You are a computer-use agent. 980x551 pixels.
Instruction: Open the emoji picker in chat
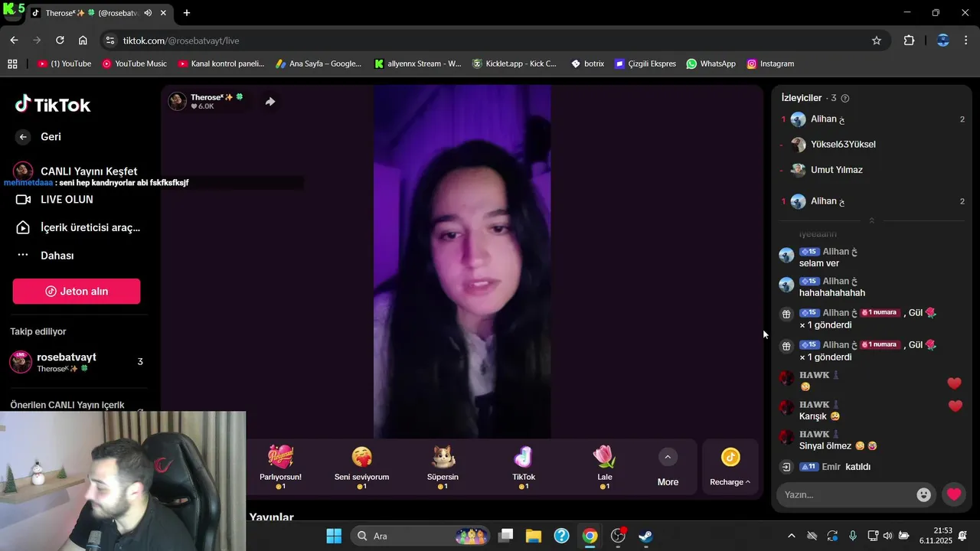[924, 494]
